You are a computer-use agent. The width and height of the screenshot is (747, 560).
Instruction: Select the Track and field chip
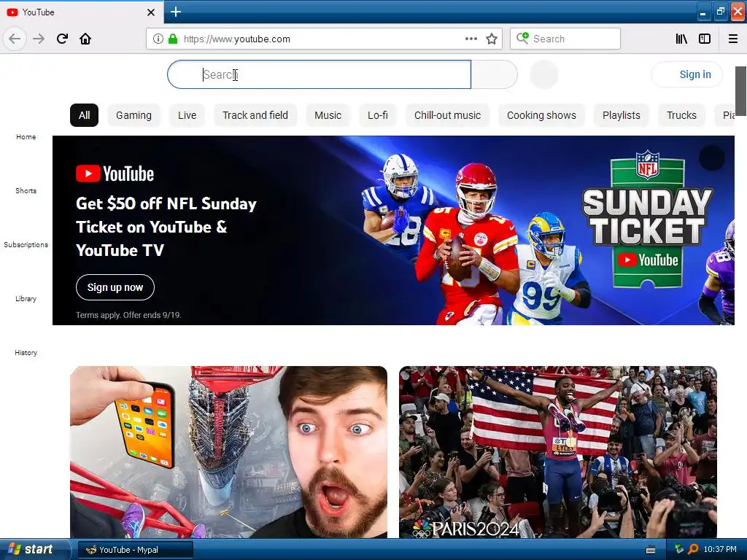point(255,115)
